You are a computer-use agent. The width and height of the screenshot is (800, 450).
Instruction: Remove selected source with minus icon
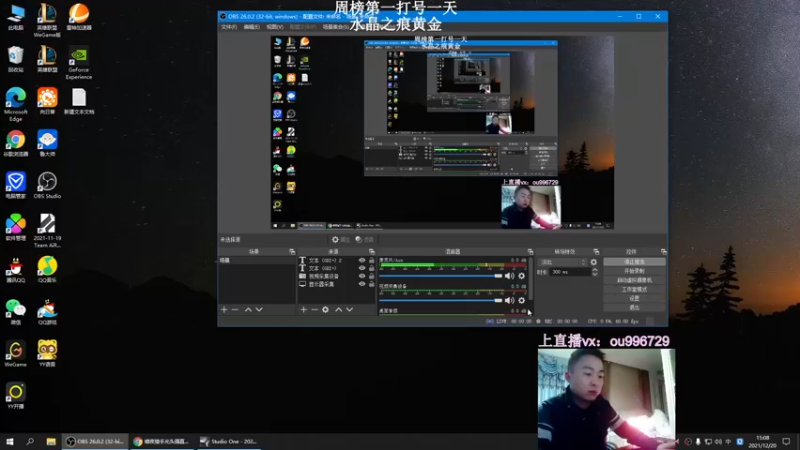(x=314, y=309)
